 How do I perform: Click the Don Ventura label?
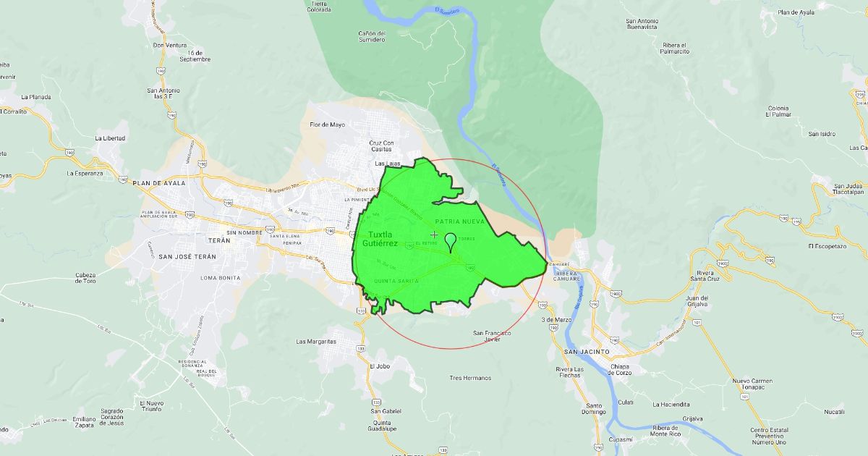[x=170, y=45]
